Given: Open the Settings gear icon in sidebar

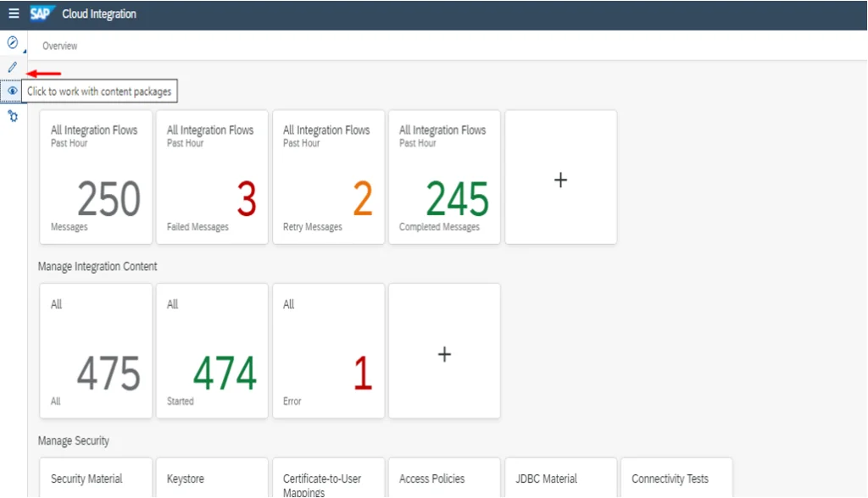Looking at the screenshot, I should pyautogui.click(x=13, y=115).
